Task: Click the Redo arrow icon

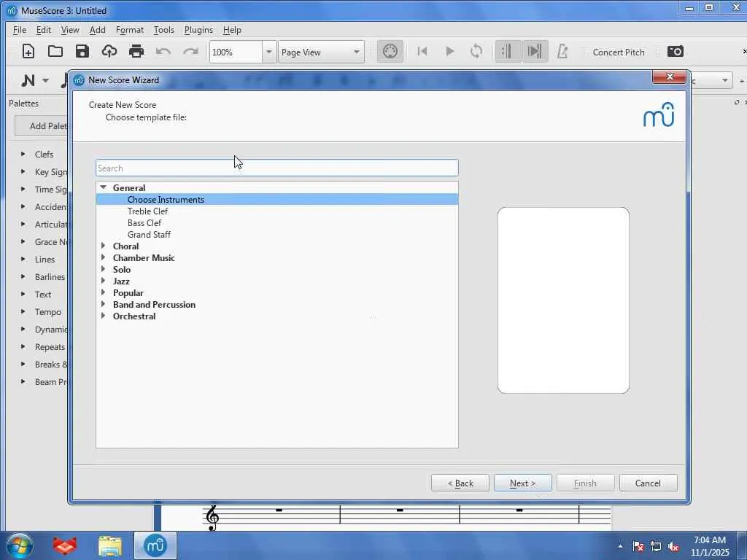Action: point(190,51)
